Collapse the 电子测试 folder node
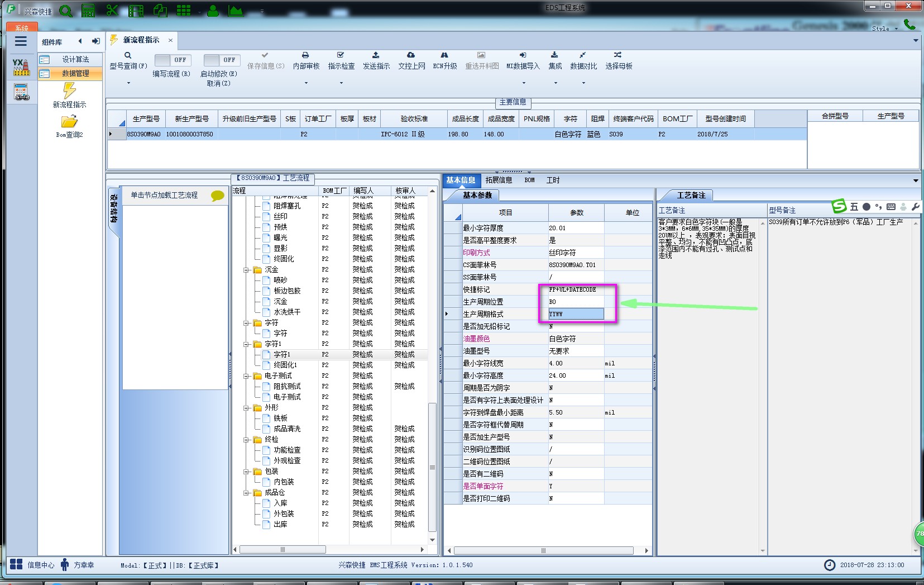The width and height of the screenshot is (924, 585). click(x=246, y=376)
